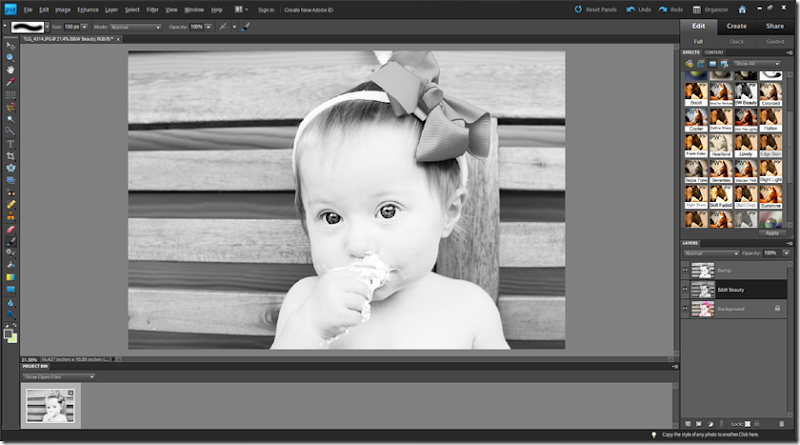
Task: Hide the Bump layer
Action: pos(685,269)
